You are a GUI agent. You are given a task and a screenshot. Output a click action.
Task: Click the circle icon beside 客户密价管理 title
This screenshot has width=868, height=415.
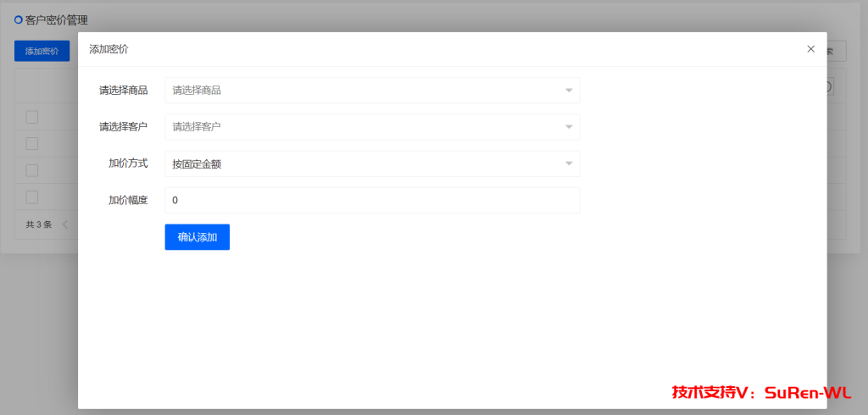click(x=19, y=20)
